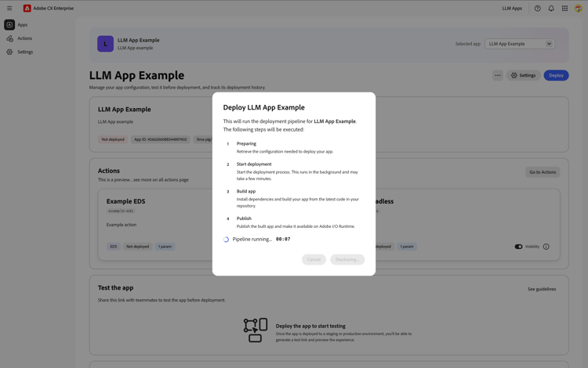Click the Settings sidebar gear icon
Screen dimensions: 588x368
pos(9,52)
